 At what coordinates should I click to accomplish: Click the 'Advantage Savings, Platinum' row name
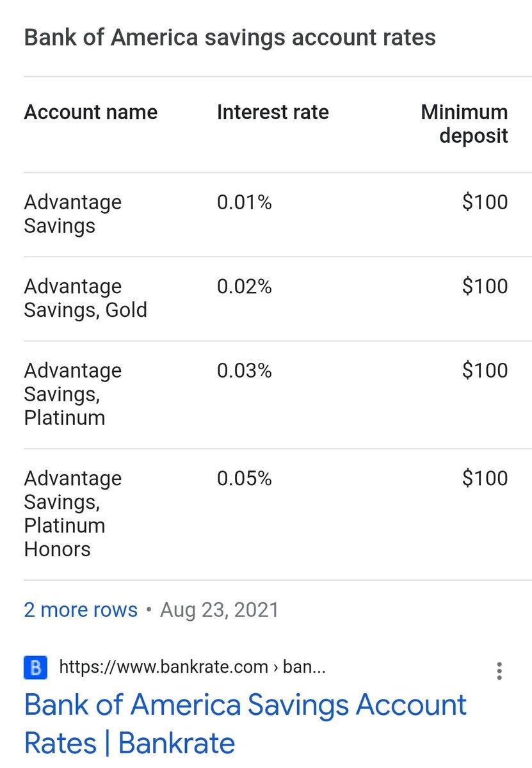73,394
